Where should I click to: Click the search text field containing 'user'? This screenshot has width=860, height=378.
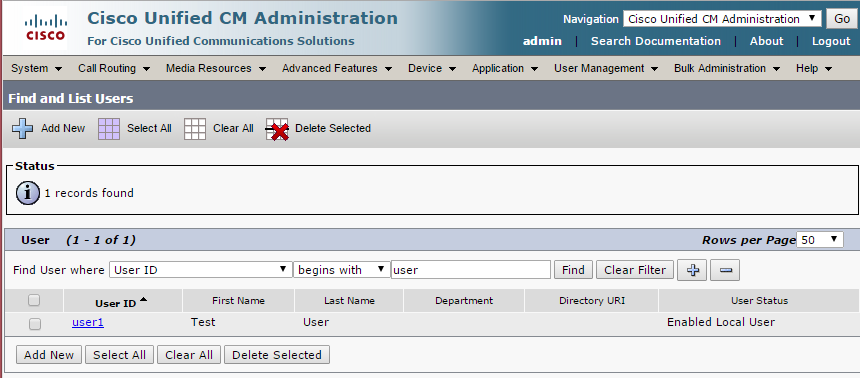point(471,270)
